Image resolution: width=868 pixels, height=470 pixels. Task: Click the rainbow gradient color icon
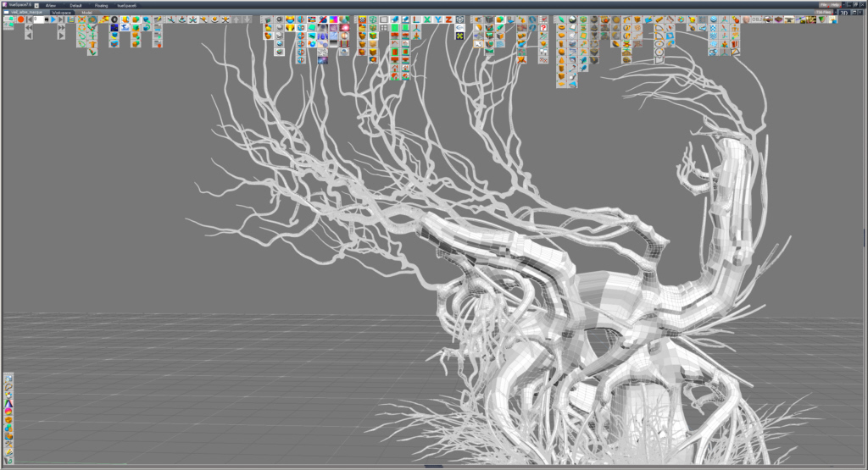point(334,19)
